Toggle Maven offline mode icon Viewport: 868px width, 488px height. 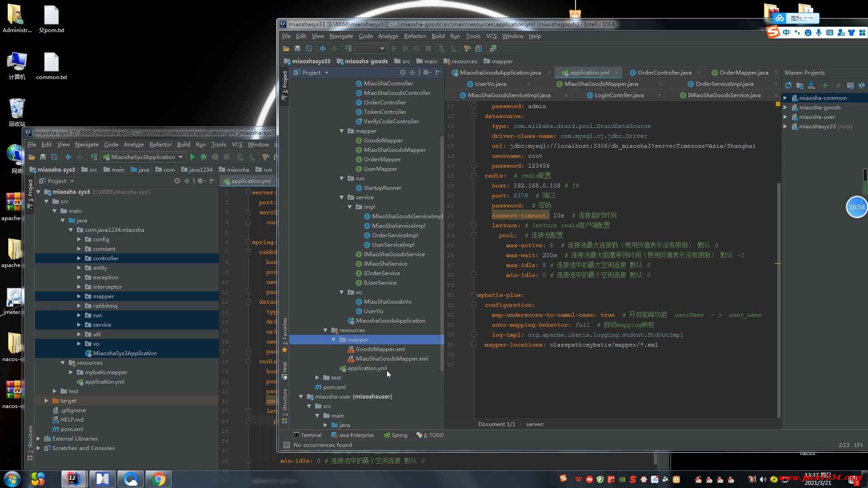[862, 85]
